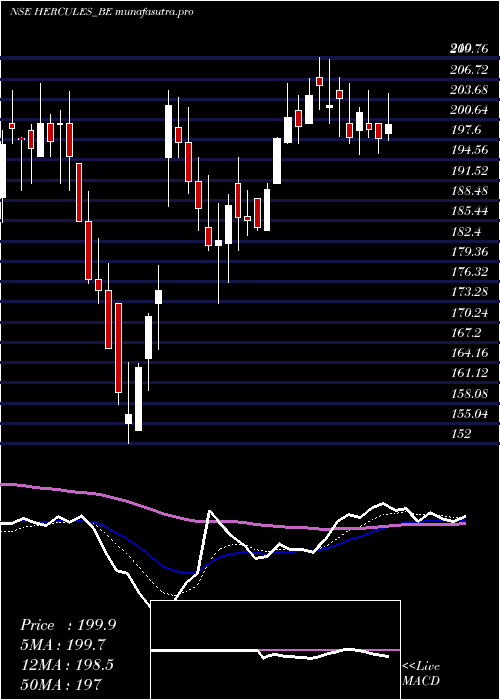
Task: Click the 158.08 price axis label
Action: (x=470, y=393)
